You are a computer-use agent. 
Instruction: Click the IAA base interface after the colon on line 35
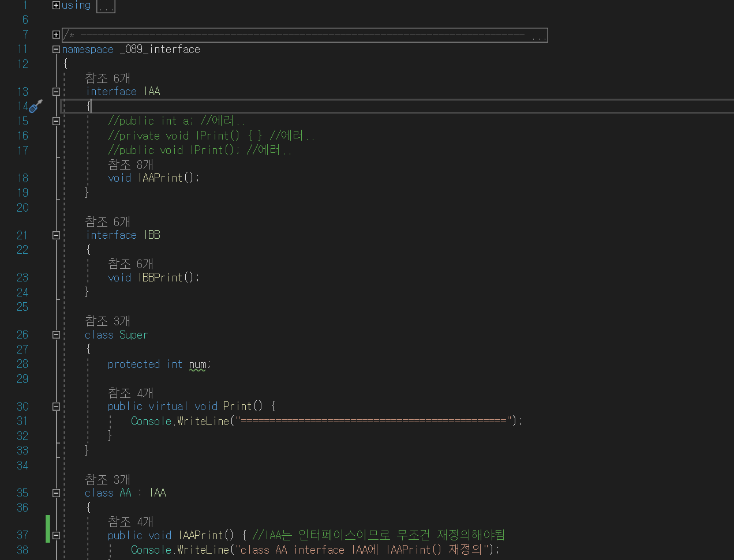158,493
